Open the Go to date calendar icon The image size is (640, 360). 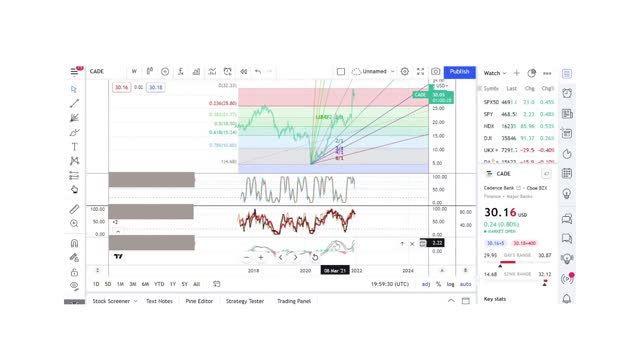(216, 284)
